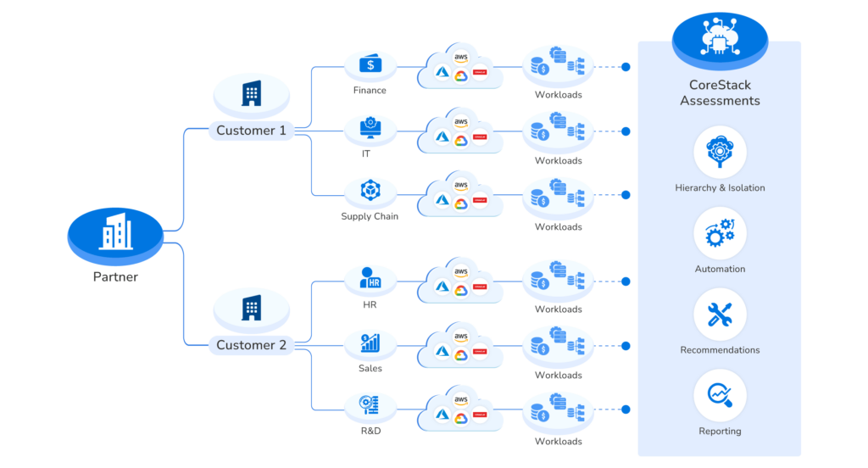Select the Finance wallet icon
The height and width of the screenshot is (468, 868).
[370, 64]
